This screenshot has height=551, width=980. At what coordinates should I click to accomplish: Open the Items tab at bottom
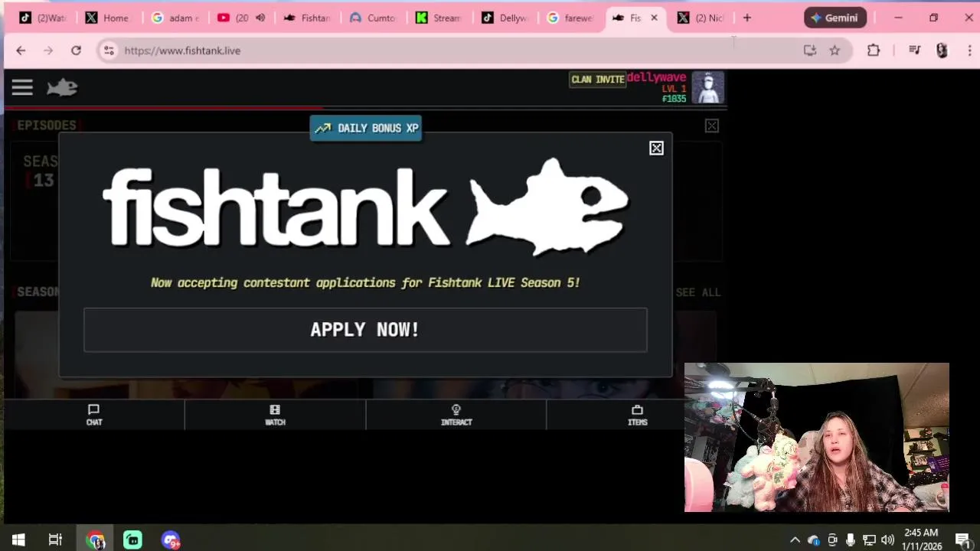coord(637,415)
